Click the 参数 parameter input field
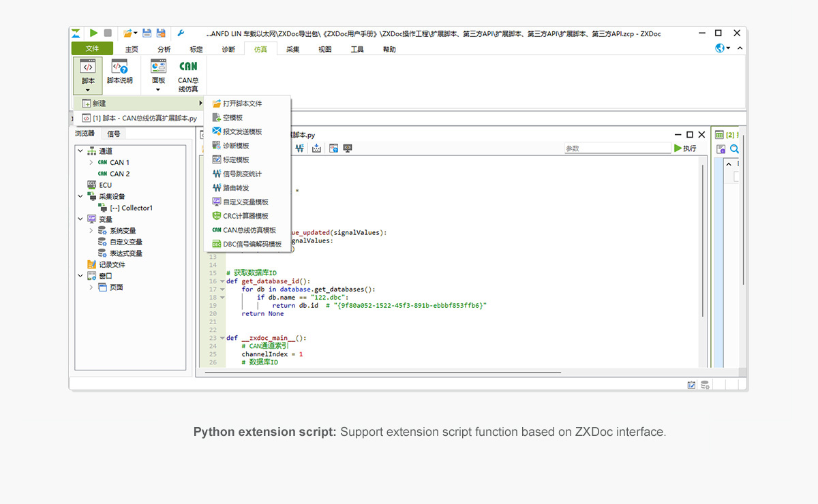The width and height of the screenshot is (818, 504). point(617,148)
